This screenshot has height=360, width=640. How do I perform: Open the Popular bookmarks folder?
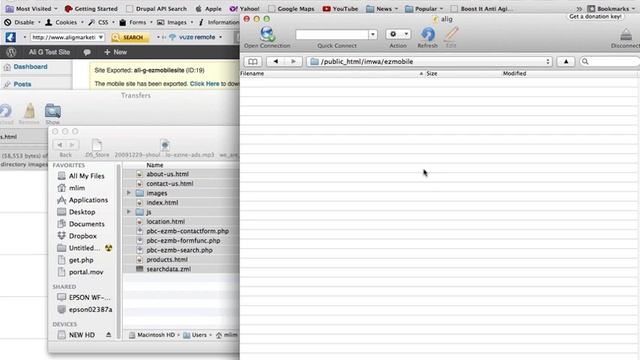424,9
